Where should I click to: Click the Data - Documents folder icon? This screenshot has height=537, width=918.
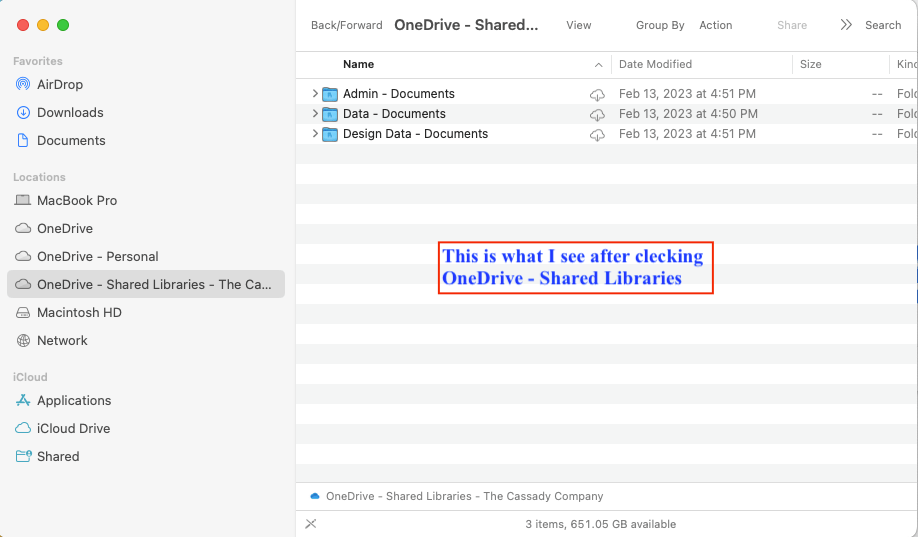[330, 114]
